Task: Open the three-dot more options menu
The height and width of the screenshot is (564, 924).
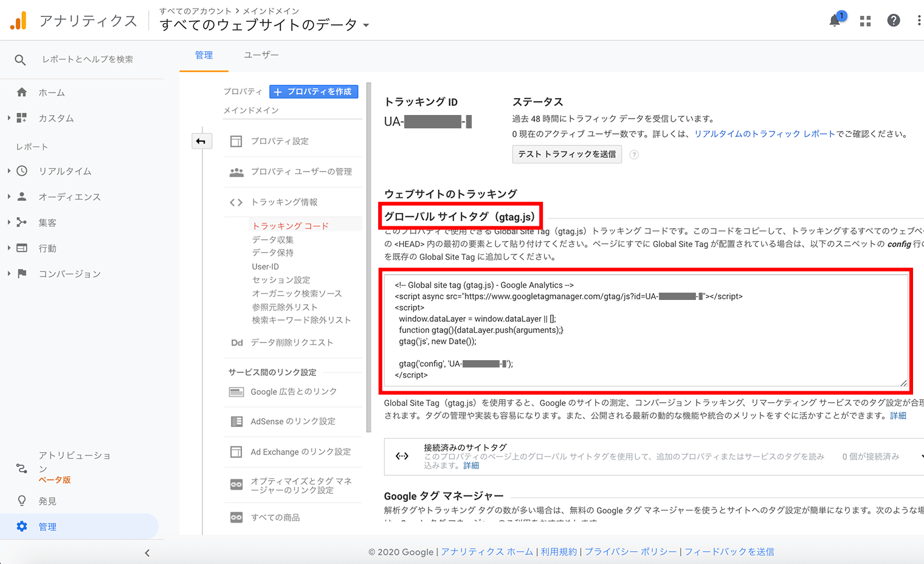Action: [919, 21]
